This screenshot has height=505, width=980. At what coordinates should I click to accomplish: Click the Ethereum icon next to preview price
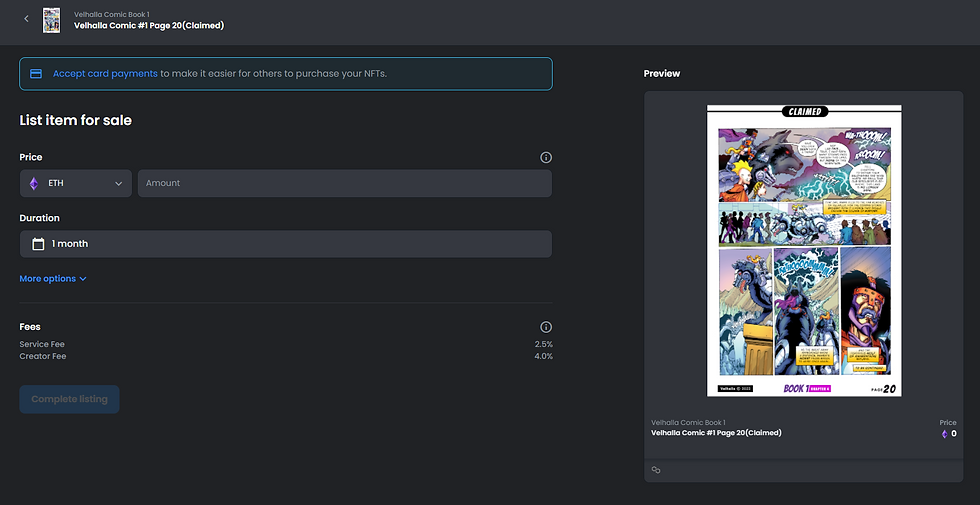click(944, 434)
